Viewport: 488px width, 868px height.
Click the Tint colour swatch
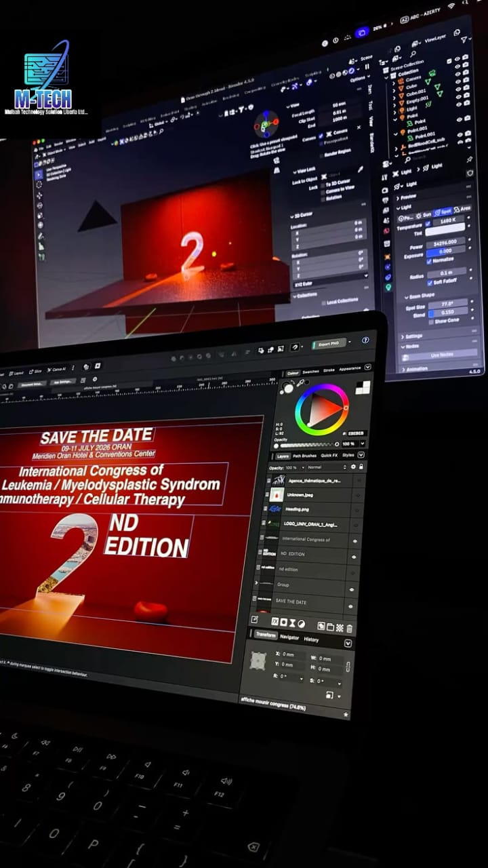pyautogui.click(x=445, y=229)
